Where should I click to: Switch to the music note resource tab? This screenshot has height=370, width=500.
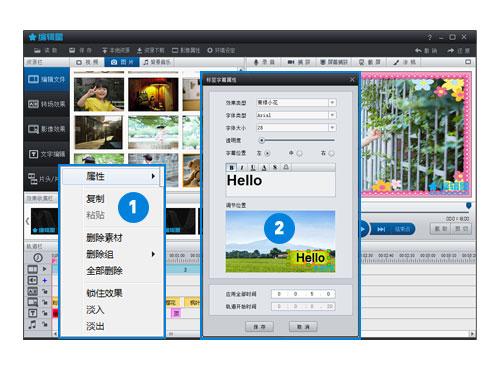point(157,62)
